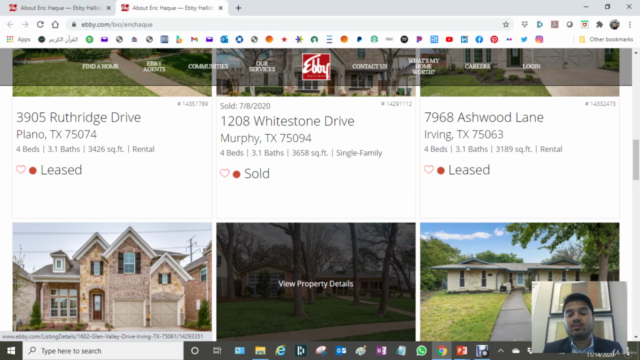This screenshot has width=640, height=360.
Task: Open the Ebby Agents menu
Action: coord(154,66)
